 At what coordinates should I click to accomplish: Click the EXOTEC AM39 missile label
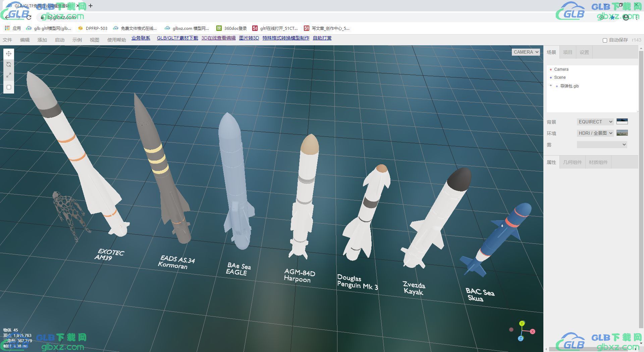[x=109, y=255]
